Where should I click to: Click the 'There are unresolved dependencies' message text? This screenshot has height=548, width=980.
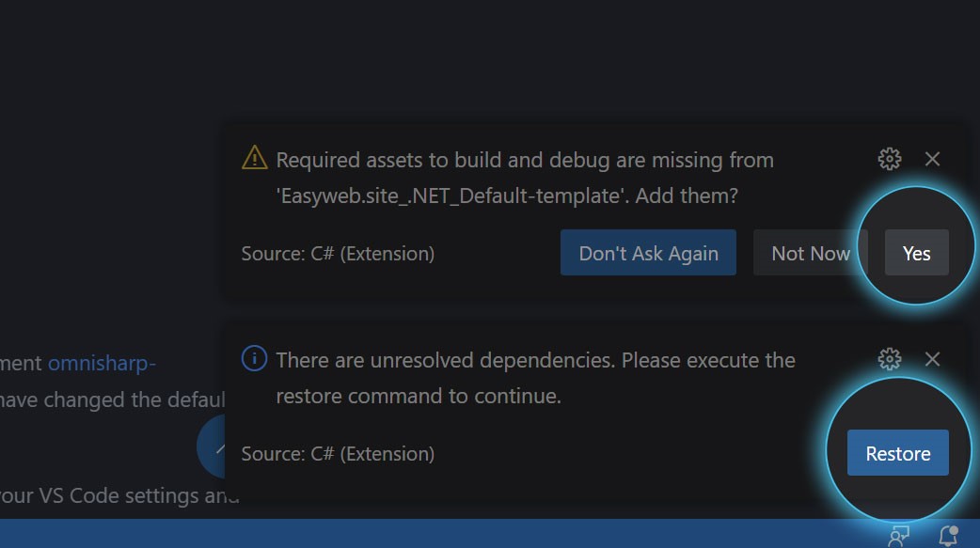536,378
